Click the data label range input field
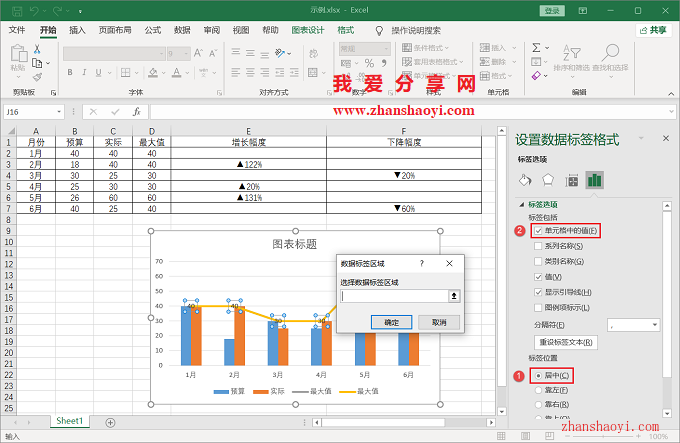This screenshot has height=443, width=680. [x=394, y=296]
